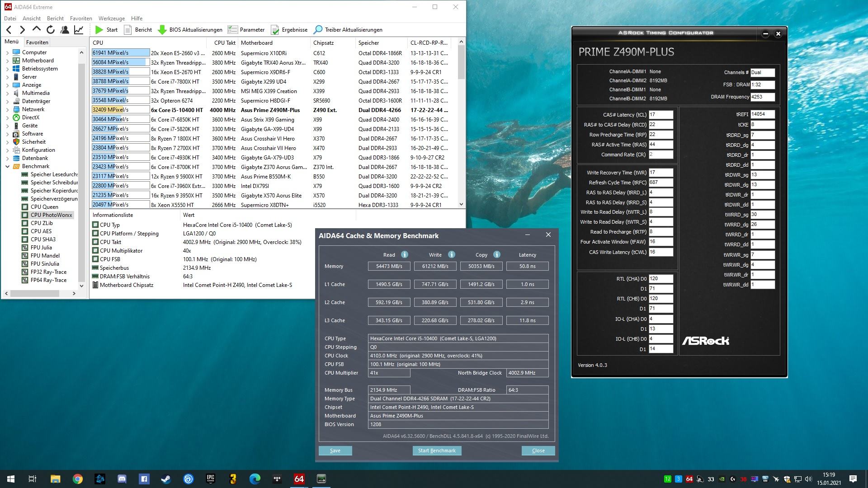Click Save in Cache & Memory Benchmark
Screen dimensions: 868x488
tap(335, 450)
